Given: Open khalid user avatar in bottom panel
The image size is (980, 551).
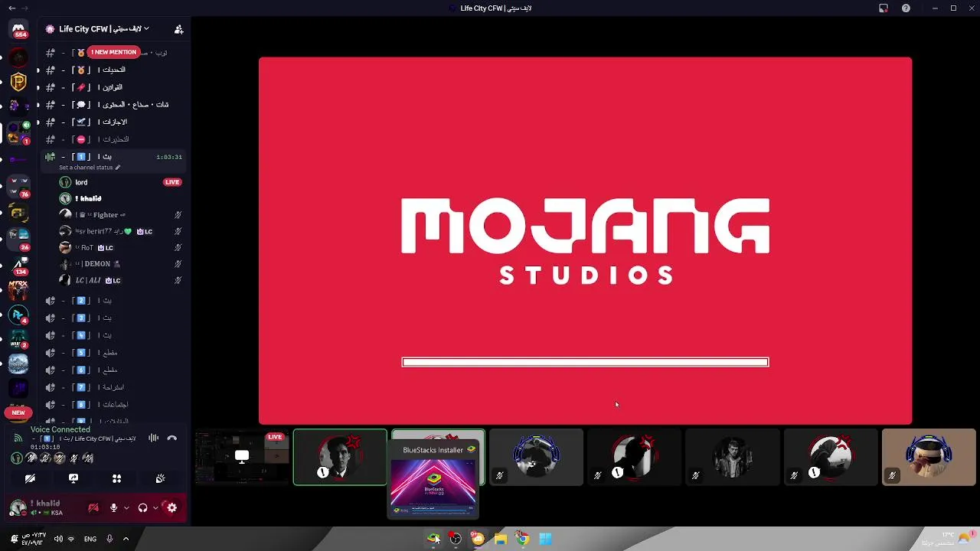Looking at the screenshot, I should point(18,507).
